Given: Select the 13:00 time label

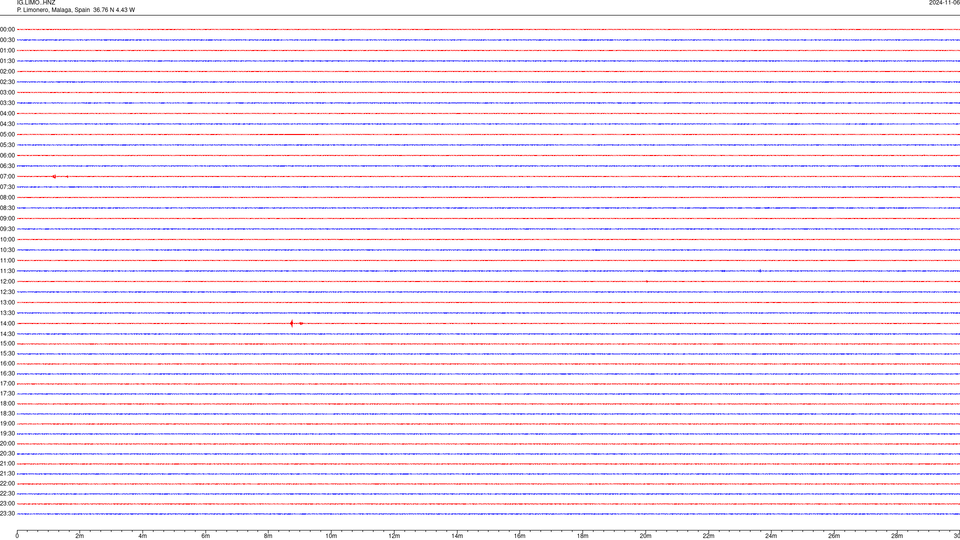Looking at the screenshot, I should pyautogui.click(x=7, y=302).
